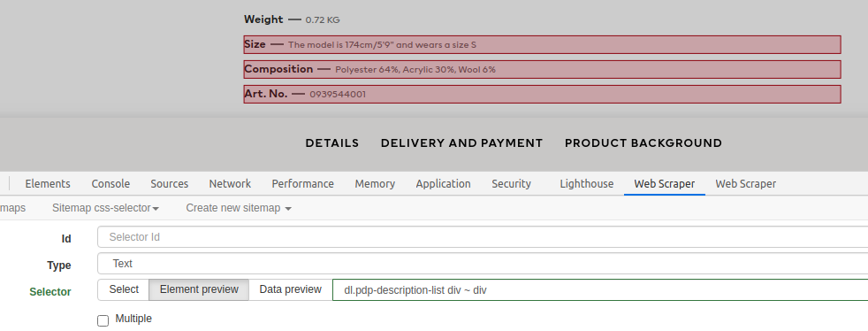
Task: Open the Memory tab
Action: click(375, 183)
